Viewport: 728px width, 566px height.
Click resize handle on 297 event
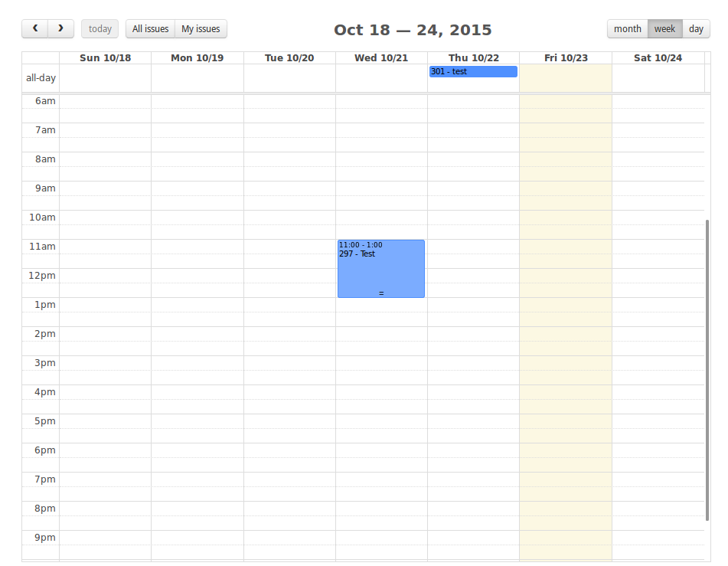point(381,293)
